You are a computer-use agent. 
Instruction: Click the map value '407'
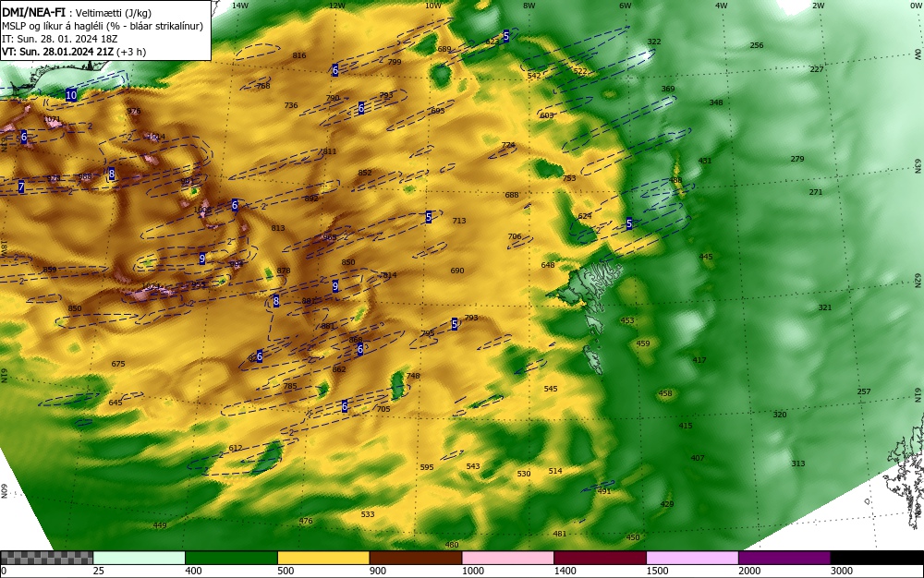point(698,457)
